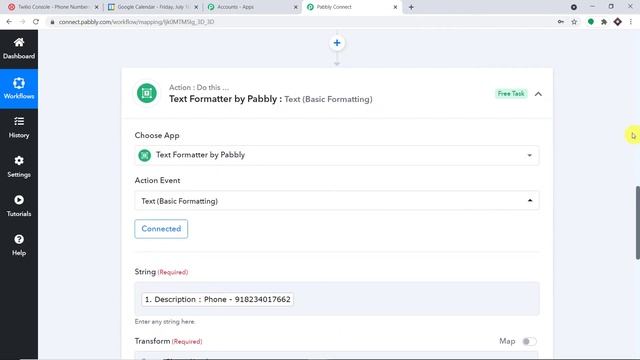The width and height of the screenshot is (640, 360).
Task: Open the Workflows sidebar section
Action: point(19,89)
